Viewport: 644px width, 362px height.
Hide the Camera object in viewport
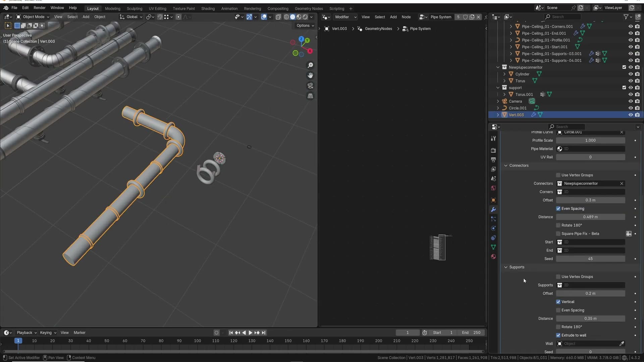click(631, 101)
